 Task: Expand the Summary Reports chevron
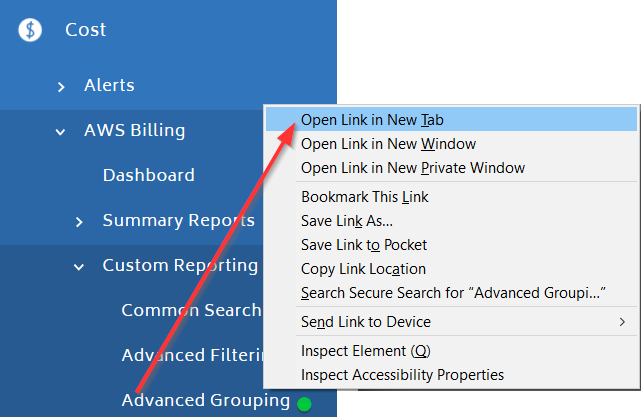pyautogui.click(x=79, y=222)
